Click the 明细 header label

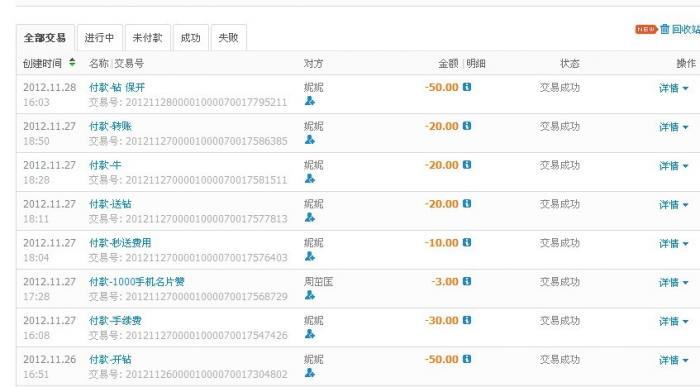pos(476,63)
